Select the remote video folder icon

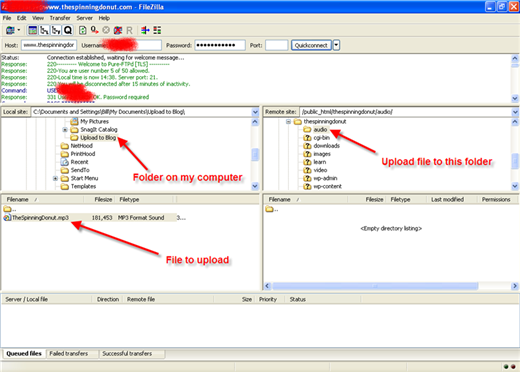pos(307,170)
